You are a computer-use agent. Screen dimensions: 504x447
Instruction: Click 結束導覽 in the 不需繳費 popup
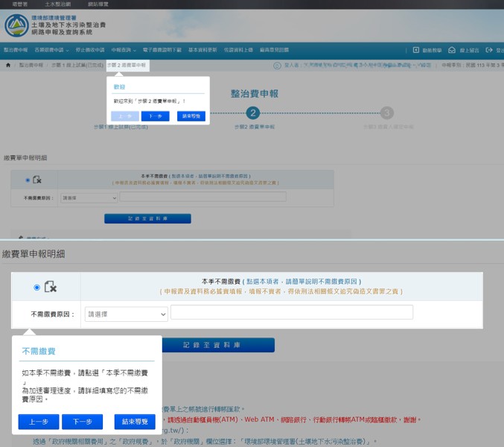point(135,422)
